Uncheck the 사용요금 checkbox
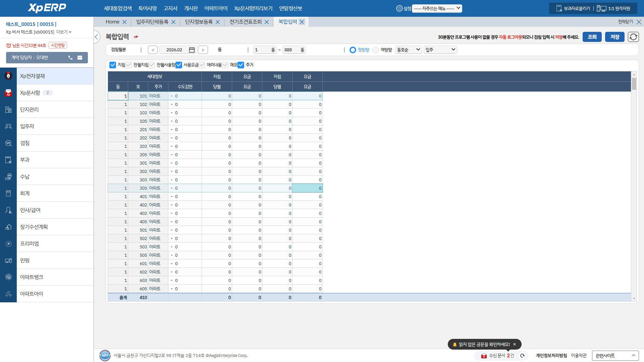The height and width of the screenshot is (362, 644). point(179,65)
